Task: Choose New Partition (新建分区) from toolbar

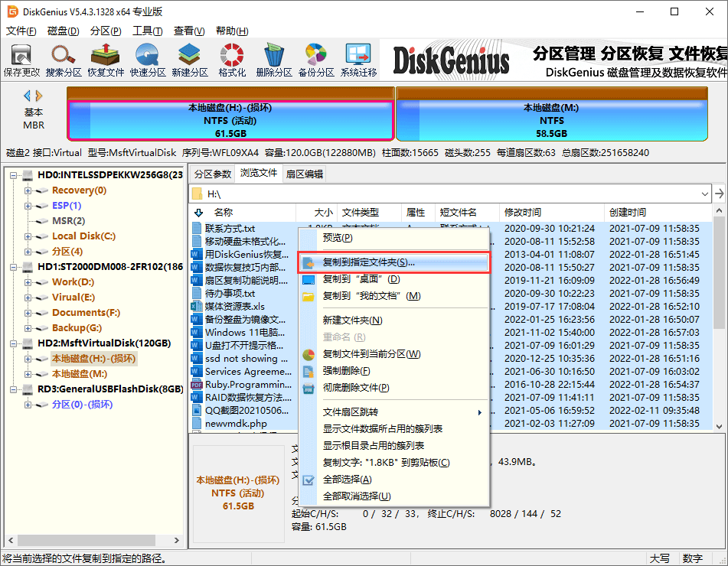Action: 189,60
